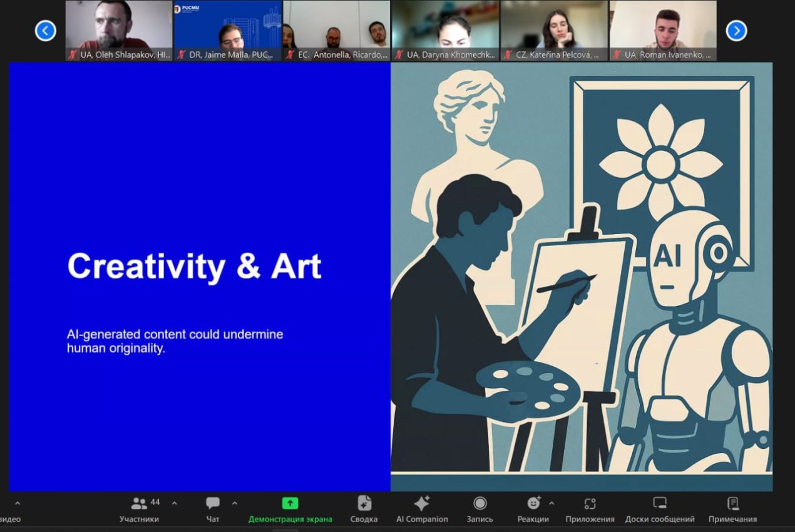Select Oleh Shlapakov's video thumbnail
The image size is (795, 532).
point(118,30)
